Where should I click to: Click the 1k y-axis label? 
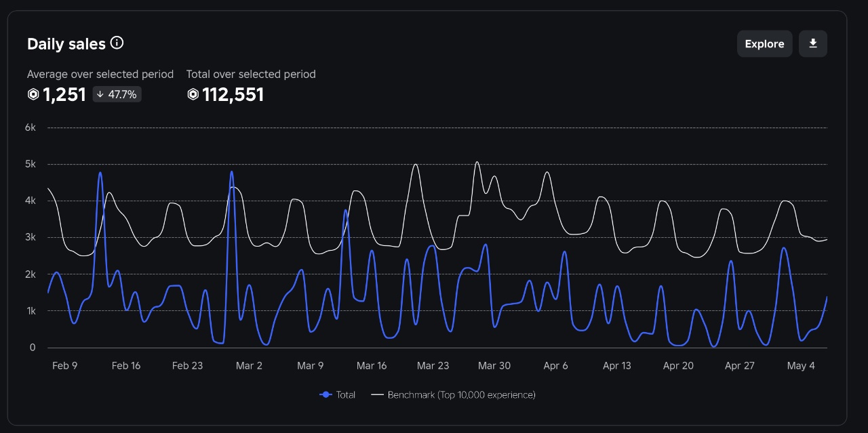pyautogui.click(x=31, y=311)
